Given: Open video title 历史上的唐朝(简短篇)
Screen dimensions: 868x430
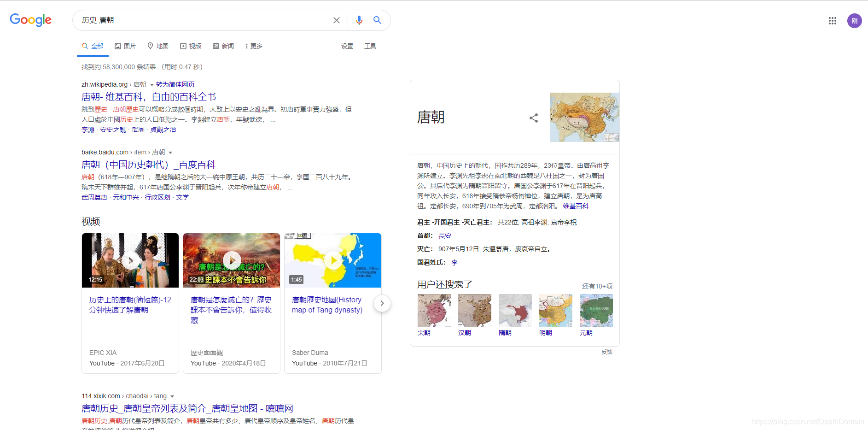Looking at the screenshot, I should (130, 305).
